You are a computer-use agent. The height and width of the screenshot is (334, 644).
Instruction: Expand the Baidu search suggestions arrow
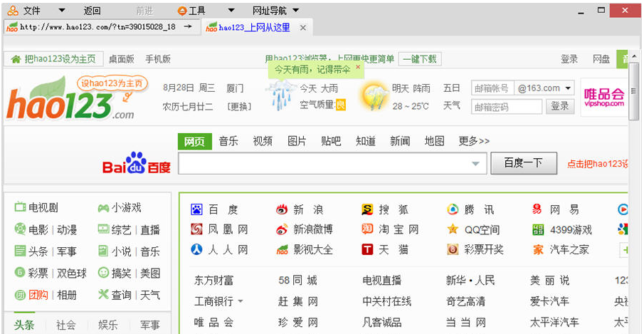pos(475,164)
